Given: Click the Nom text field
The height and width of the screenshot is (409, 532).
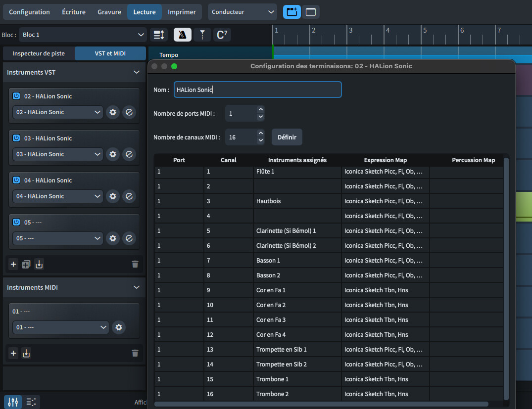Looking at the screenshot, I should 257,90.
